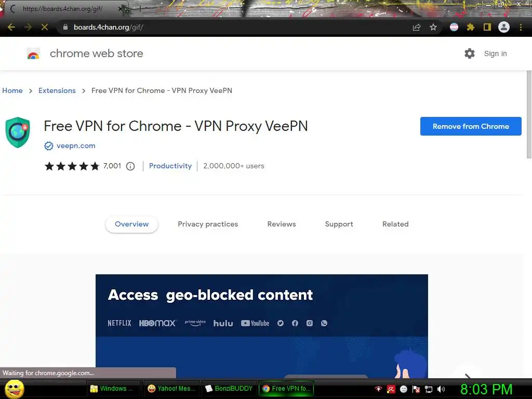Image resolution: width=532 pixels, height=399 pixels.
Task: Open the Related tab
Action: [395, 224]
